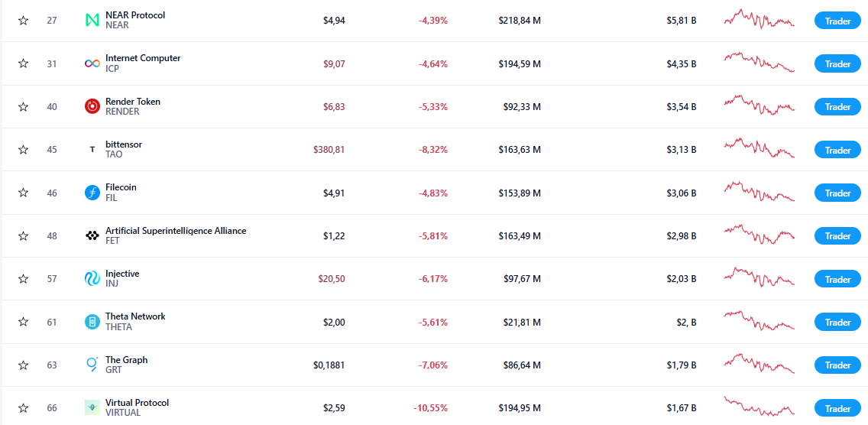868x425 pixels.
Task: Star NEAR Protocol as a favorite
Action: coord(23,21)
